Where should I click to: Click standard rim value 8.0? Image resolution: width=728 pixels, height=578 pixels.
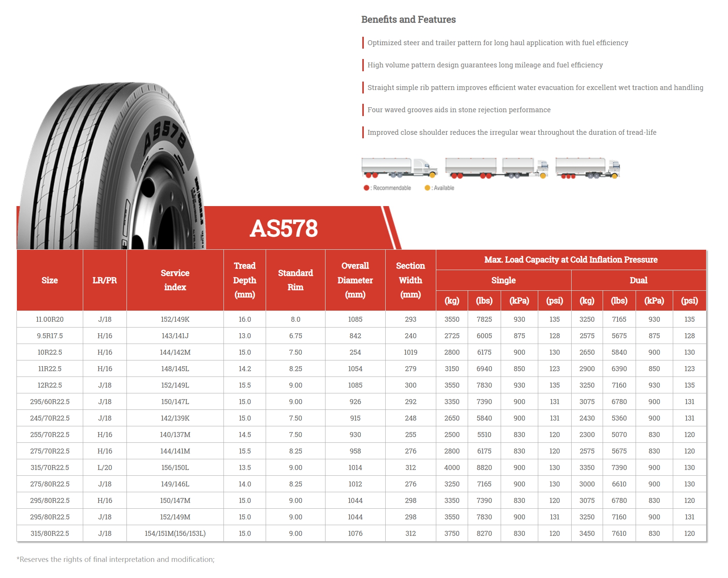coord(296,319)
